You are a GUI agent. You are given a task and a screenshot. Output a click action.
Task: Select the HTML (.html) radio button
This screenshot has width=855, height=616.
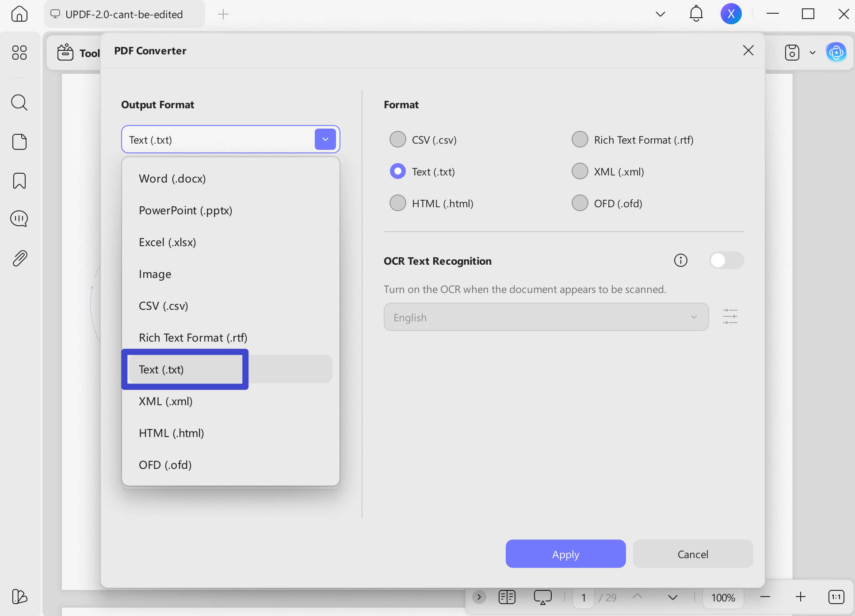(x=398, y=203)
